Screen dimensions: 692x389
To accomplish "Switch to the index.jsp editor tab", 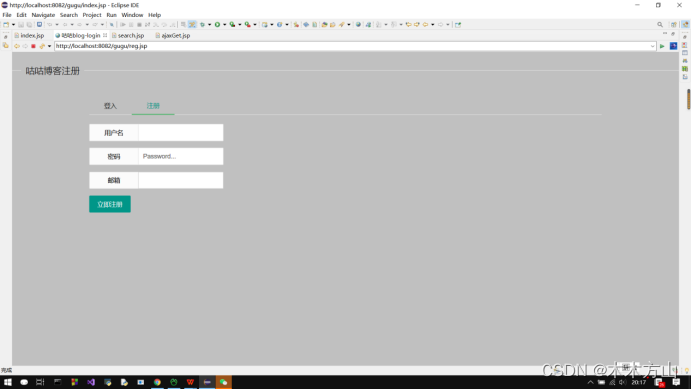I will coord(29,35).
